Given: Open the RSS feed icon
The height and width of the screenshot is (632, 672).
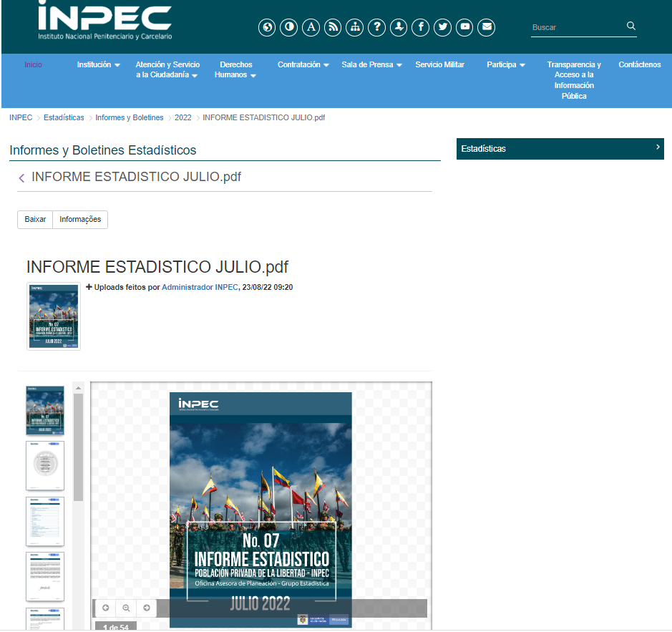Looking at the screenshot, I should [x=333, y=27].
